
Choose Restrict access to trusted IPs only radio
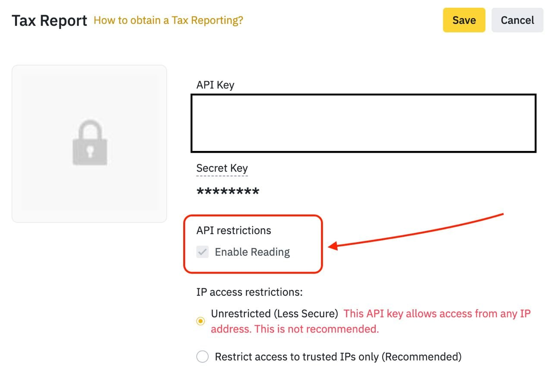[x=202, y=357]
